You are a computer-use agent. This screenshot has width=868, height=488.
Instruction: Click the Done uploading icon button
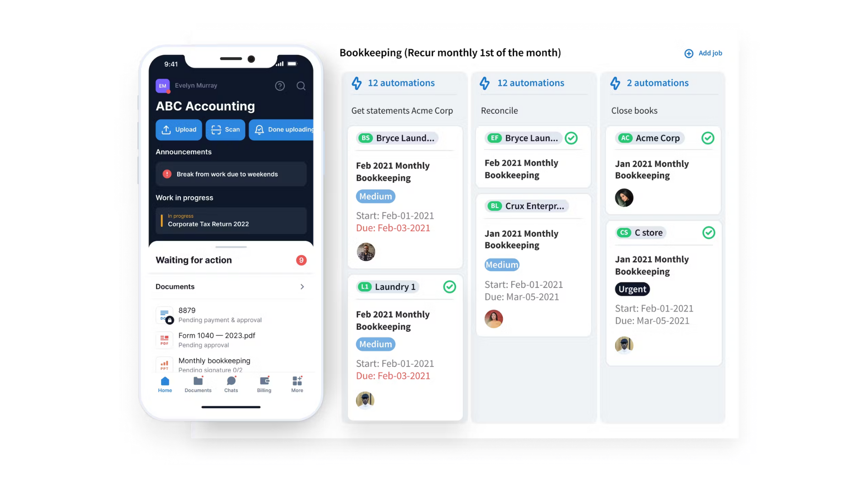[x=259, y=129]
